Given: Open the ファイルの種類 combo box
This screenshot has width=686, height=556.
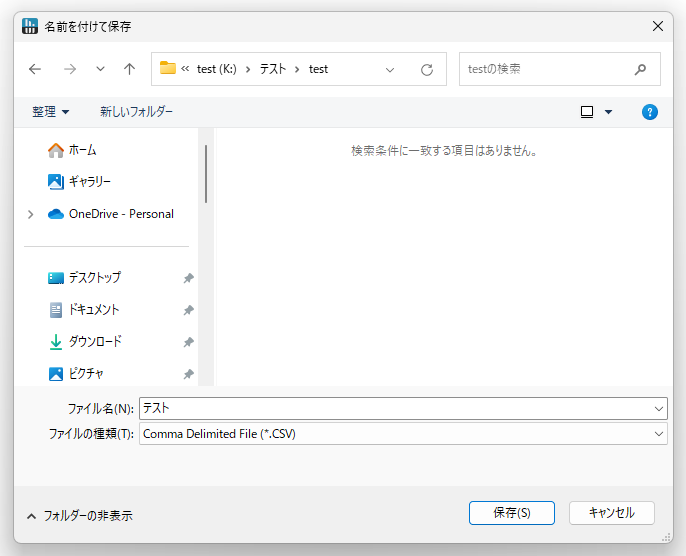Looking at the screenshot, I should click(403, 434).
